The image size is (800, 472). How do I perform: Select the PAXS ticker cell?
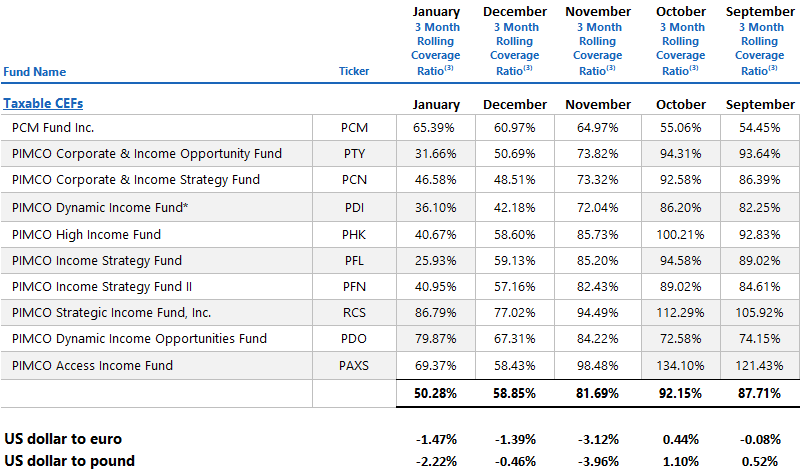(x=354, y=366)
